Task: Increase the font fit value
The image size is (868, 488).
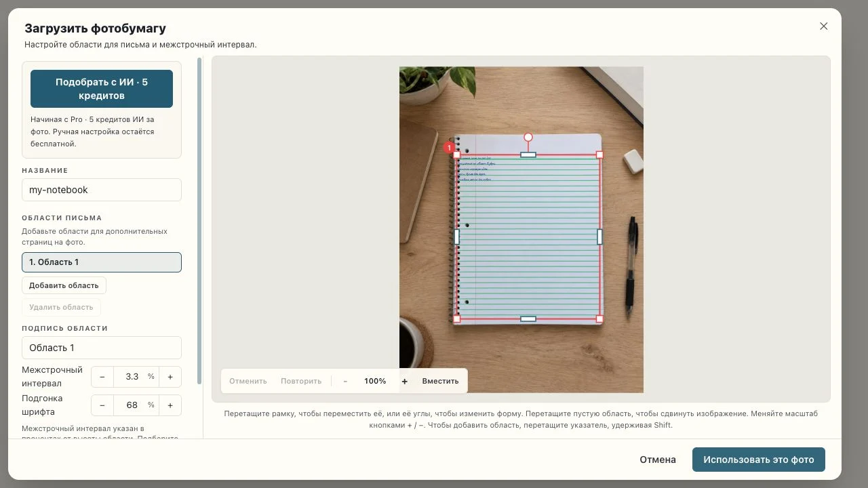Action: pos(170,405)
